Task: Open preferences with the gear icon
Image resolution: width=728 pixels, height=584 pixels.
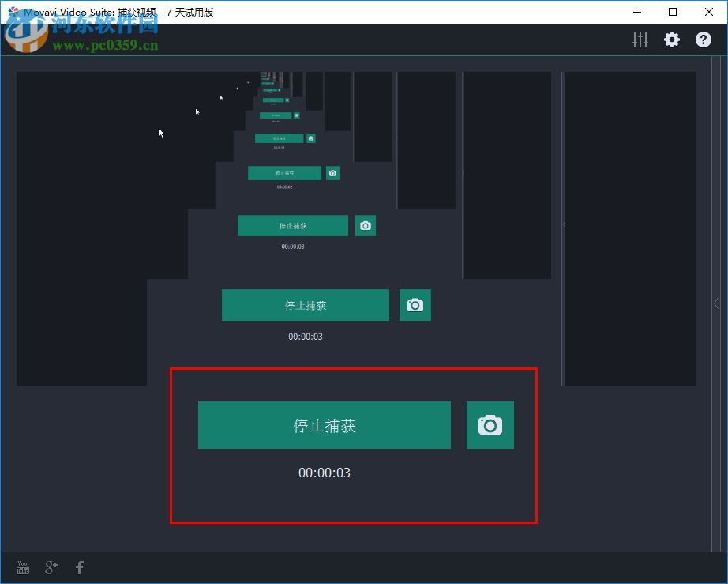Action: tap(671, 39)
